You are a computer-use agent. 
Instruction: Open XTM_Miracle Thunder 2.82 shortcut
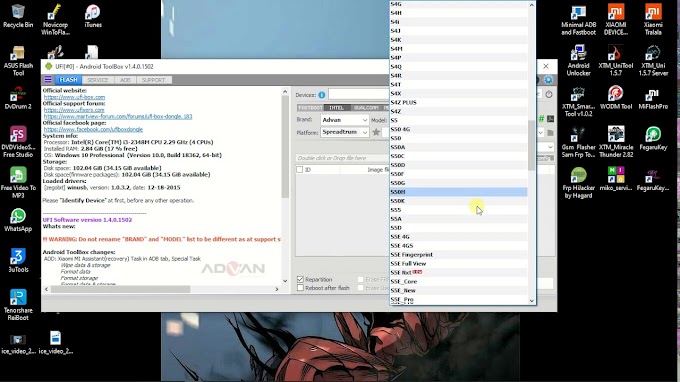coord(616,142)
